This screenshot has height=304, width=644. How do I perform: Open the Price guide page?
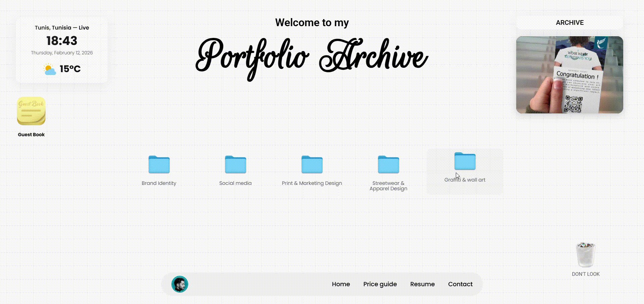click(x=380, y=284)
